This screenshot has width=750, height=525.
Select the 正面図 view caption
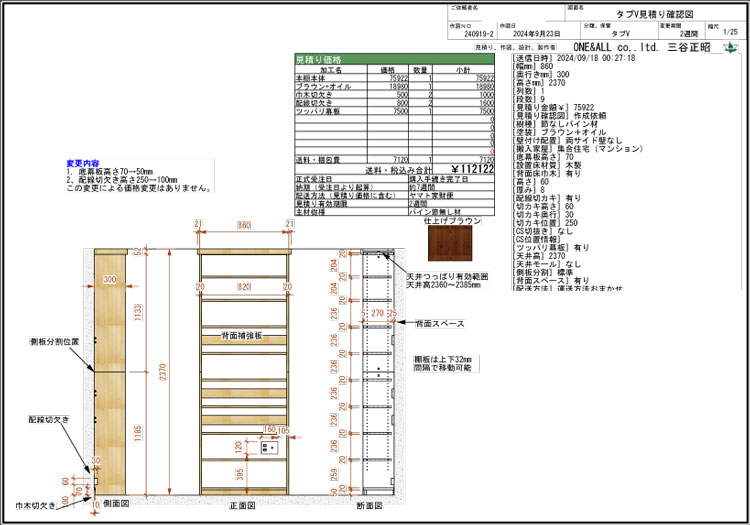(x=243, y=505)
